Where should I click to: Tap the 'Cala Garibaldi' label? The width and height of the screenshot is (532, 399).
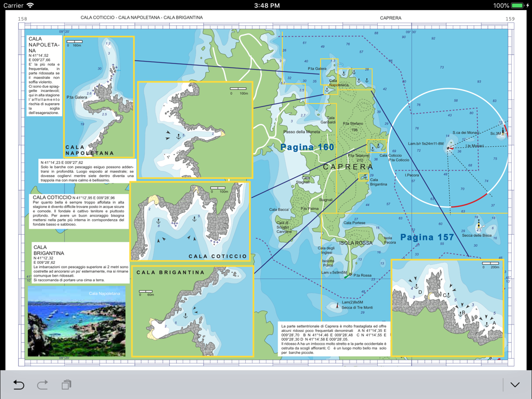pyautogui.click(x=328, y=120)
